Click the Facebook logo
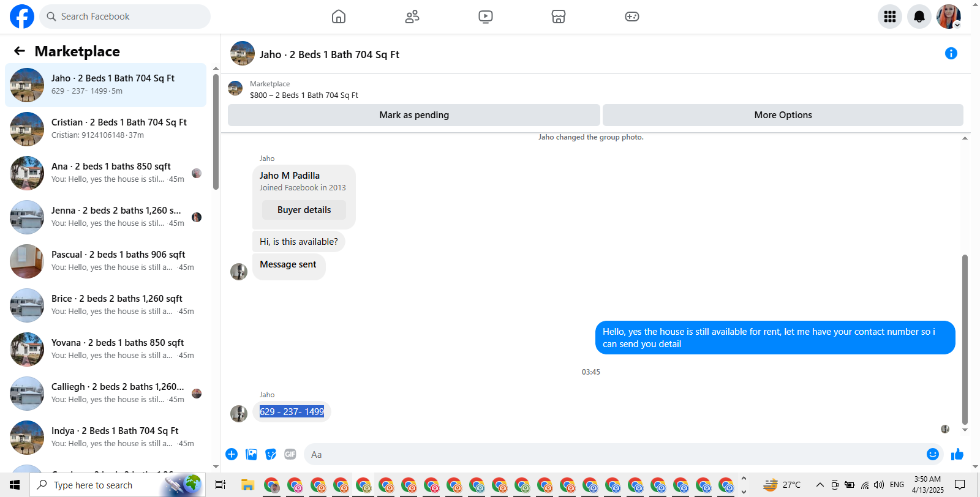Screen dimensions: 980x497 [22, 17]
